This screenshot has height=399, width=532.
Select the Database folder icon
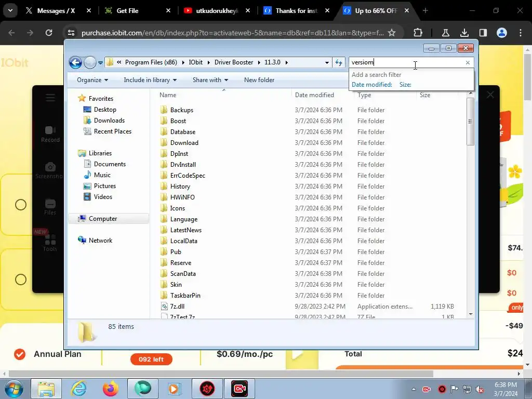164,131
